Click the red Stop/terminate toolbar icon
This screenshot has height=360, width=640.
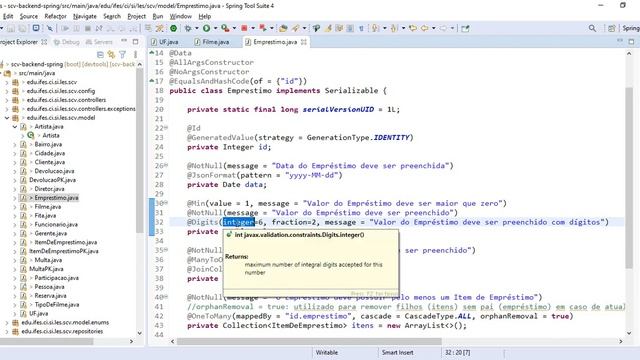pos(244,28)
